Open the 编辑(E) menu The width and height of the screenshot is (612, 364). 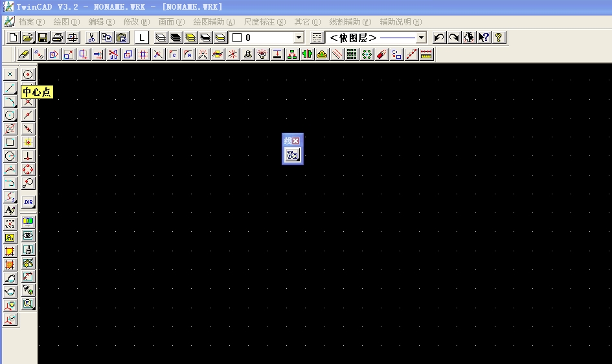(x=102, y=22)
